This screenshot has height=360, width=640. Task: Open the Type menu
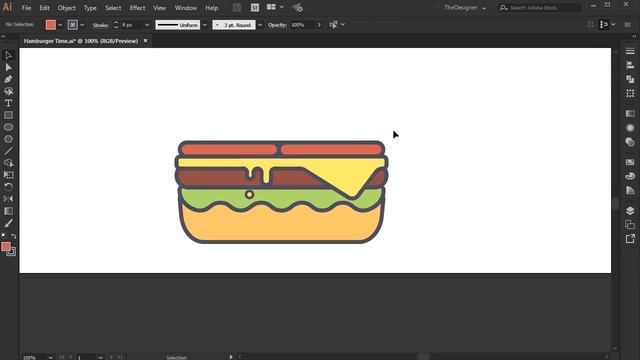coord(90,8)
